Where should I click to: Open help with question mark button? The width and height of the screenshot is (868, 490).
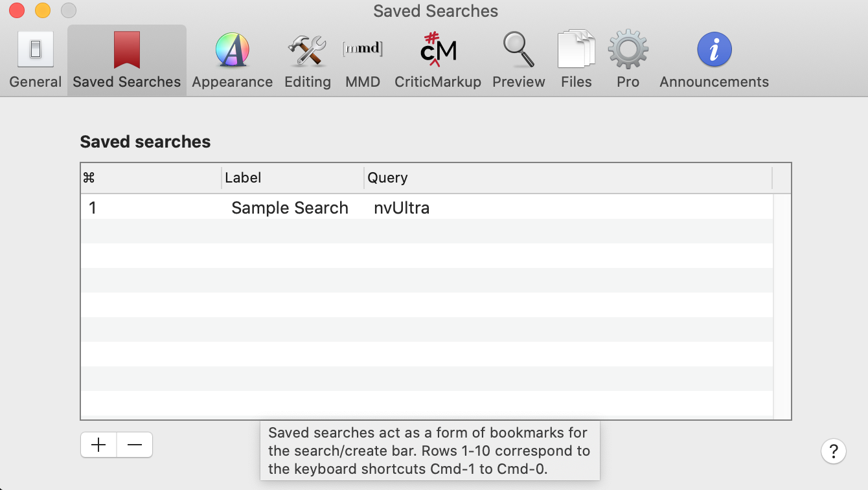[x=833, y=451]
